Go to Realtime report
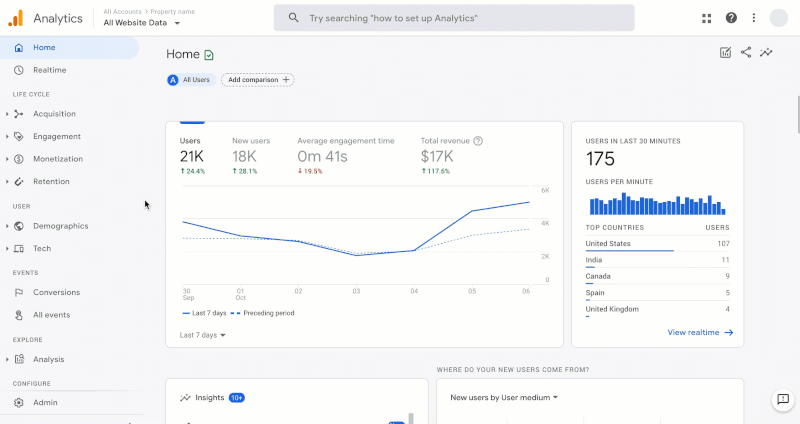 click(x=49, y=70)
